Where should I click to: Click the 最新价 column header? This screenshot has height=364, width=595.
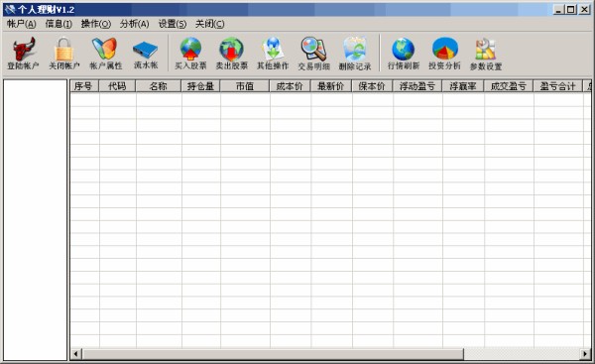click(330, 86)
